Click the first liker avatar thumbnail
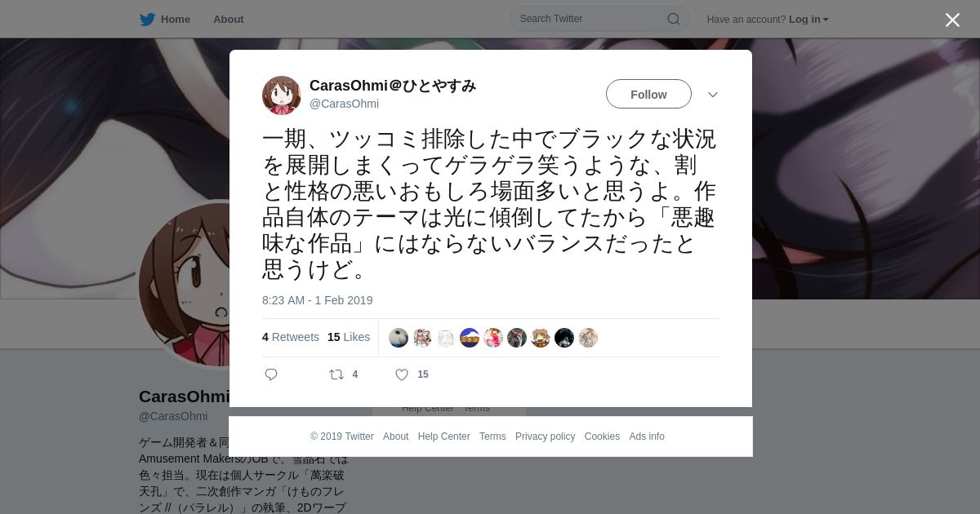This screenshot has width=980, height=514. 399,338
